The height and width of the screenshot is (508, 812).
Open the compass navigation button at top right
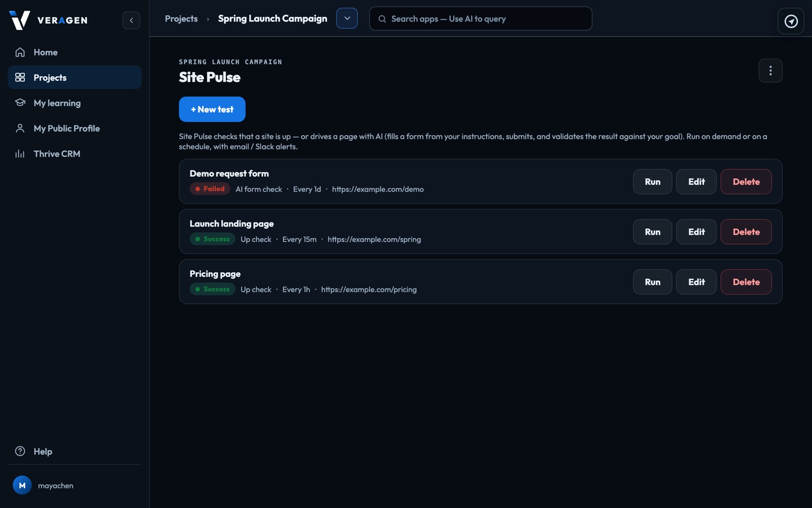tap(791, 21)
